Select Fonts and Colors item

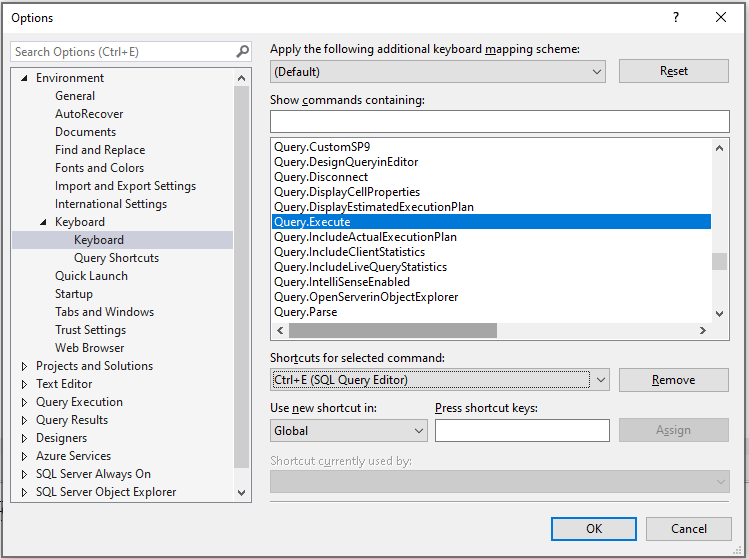pyautogui.click(x=99, y=168)
